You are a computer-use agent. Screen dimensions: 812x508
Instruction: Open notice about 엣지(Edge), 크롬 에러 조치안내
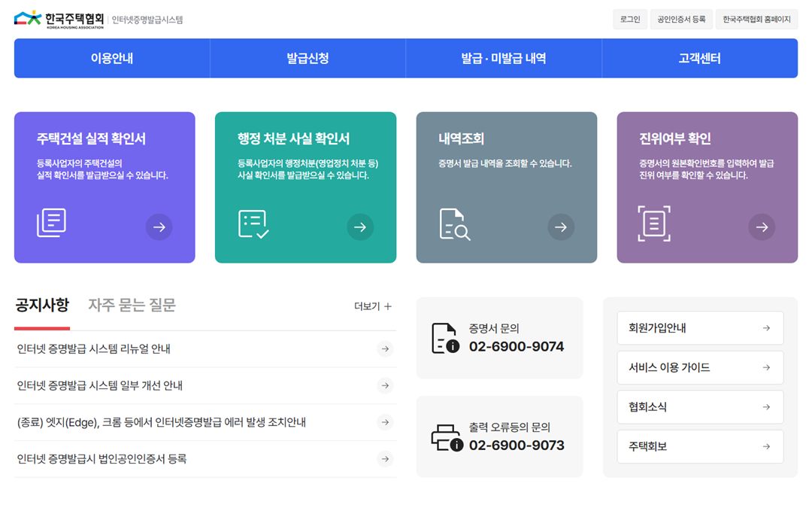point(162,422)
